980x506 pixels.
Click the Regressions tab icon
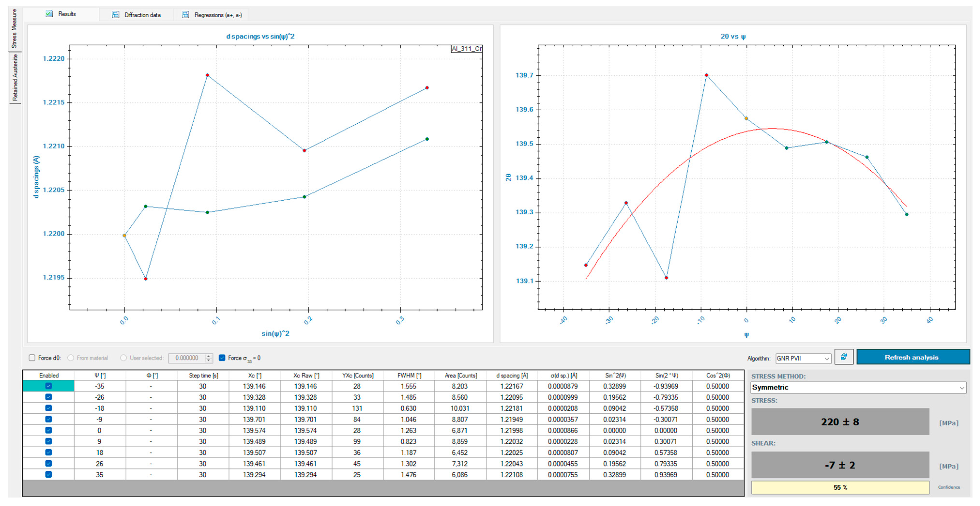[x=185, y=15]
